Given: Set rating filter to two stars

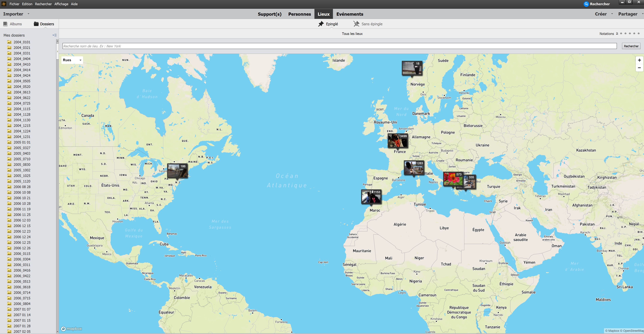Looking at the screenshot, I should [x=625, y=34].
